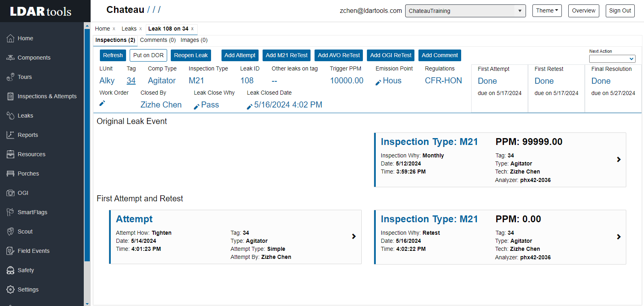The width and height of the screenshot is (644, 306).
Task: Click the OGI camera icon in sidebar
Action: click(x=10, y=193)
